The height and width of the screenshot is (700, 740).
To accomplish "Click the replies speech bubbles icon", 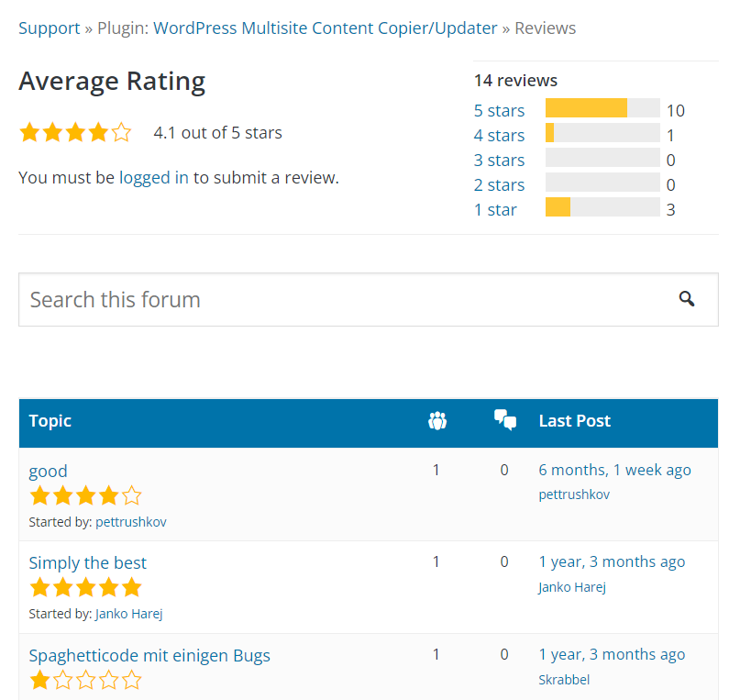I will 505,419.
